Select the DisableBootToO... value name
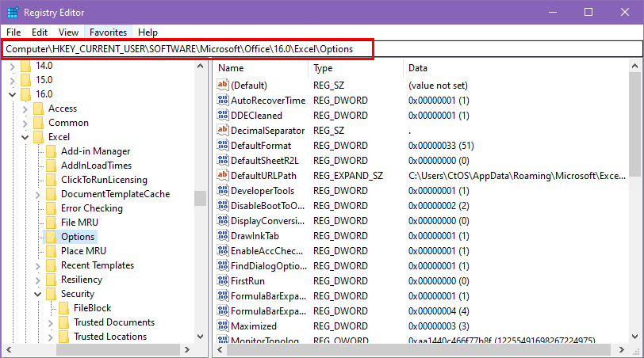Image resolution: width=644 pixels, height=358 pixels. [x=267, y=205]
